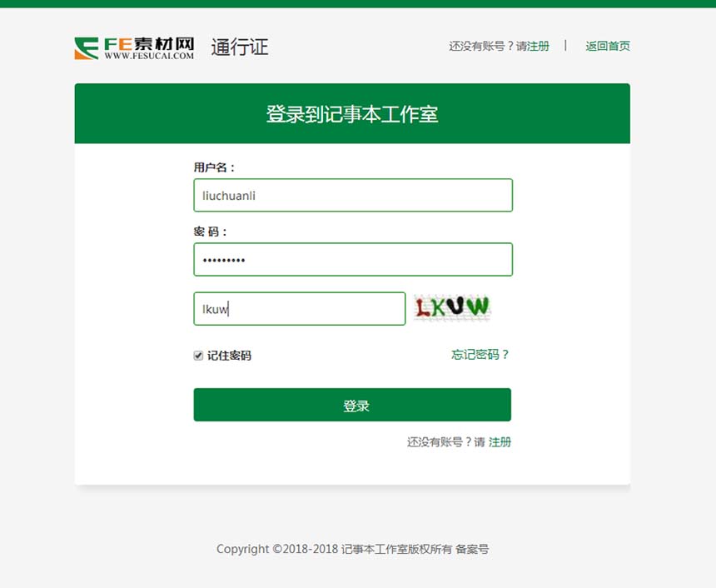Click the WWW.FESUCAI.COM text under the logo
This screenshot has height=588, width=716.
[149, 56]
